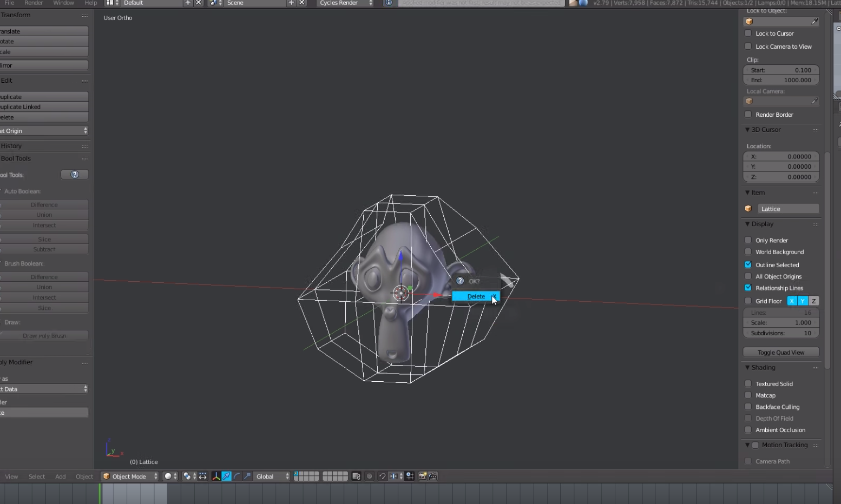Open the 3D view Add menu
Image resolution: width=841 pixels, height=504 pixels.
point(61,476)
